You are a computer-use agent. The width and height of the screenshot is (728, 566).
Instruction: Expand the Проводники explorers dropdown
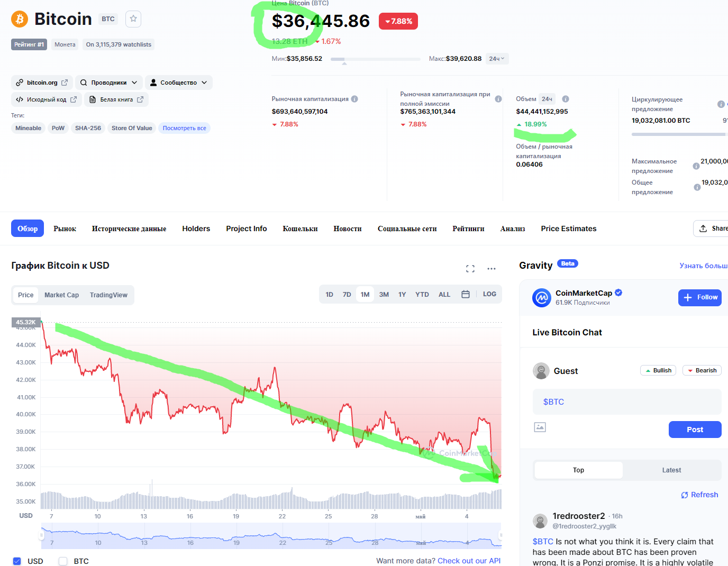click(x=109, y=83)
